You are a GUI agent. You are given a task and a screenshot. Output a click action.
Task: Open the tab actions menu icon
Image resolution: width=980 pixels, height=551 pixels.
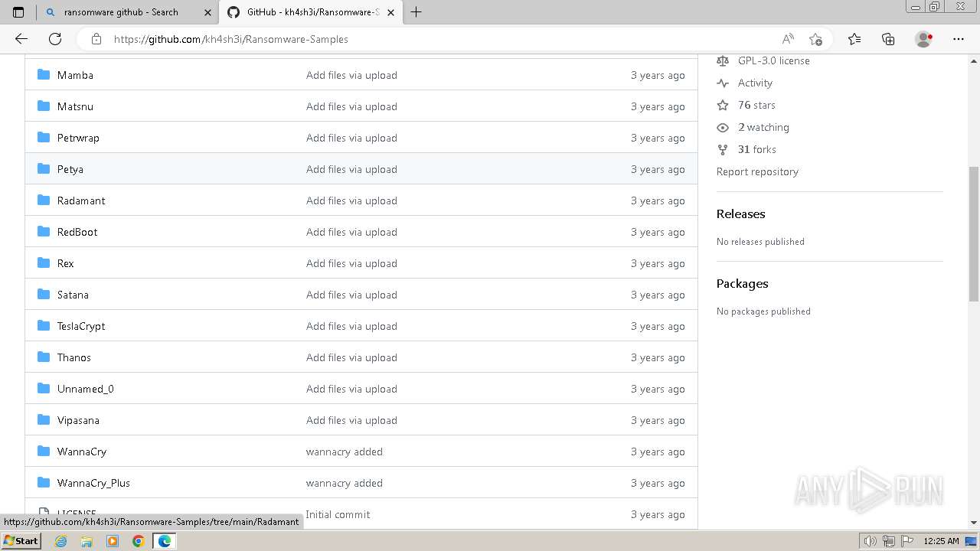pyautogui.click(x=18, y=12)
